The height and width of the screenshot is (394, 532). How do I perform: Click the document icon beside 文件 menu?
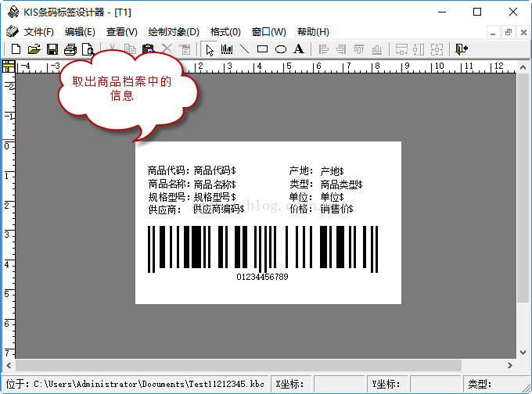click(13, 31)
